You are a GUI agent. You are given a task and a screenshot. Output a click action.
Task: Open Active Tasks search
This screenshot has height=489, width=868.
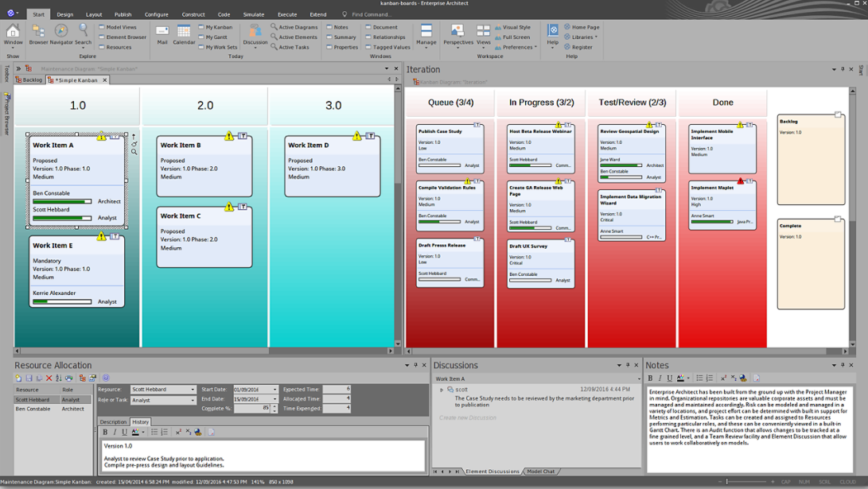point(290,47)
